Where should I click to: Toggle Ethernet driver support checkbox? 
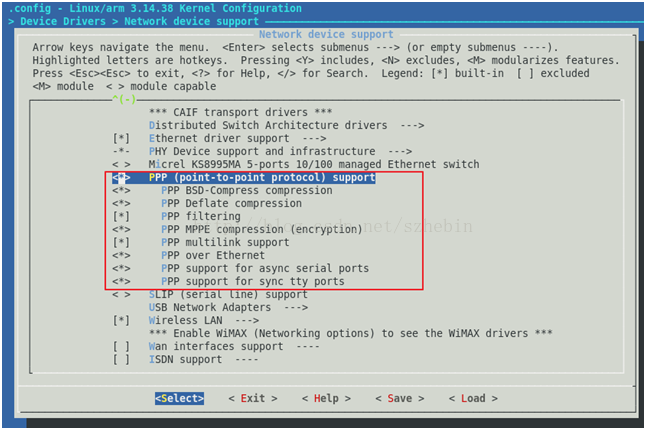pyautogui.click(x=121, y=138)
